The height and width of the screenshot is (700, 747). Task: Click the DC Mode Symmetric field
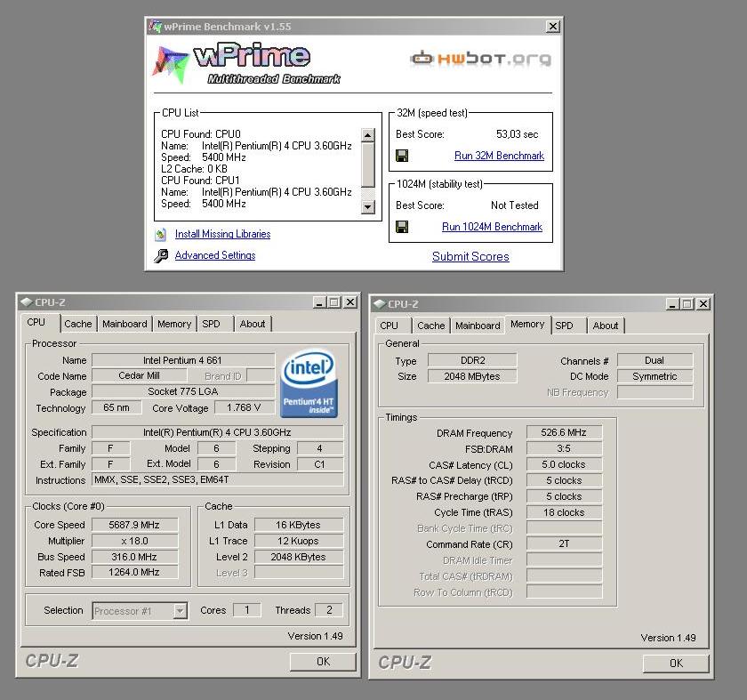point(655,376)
